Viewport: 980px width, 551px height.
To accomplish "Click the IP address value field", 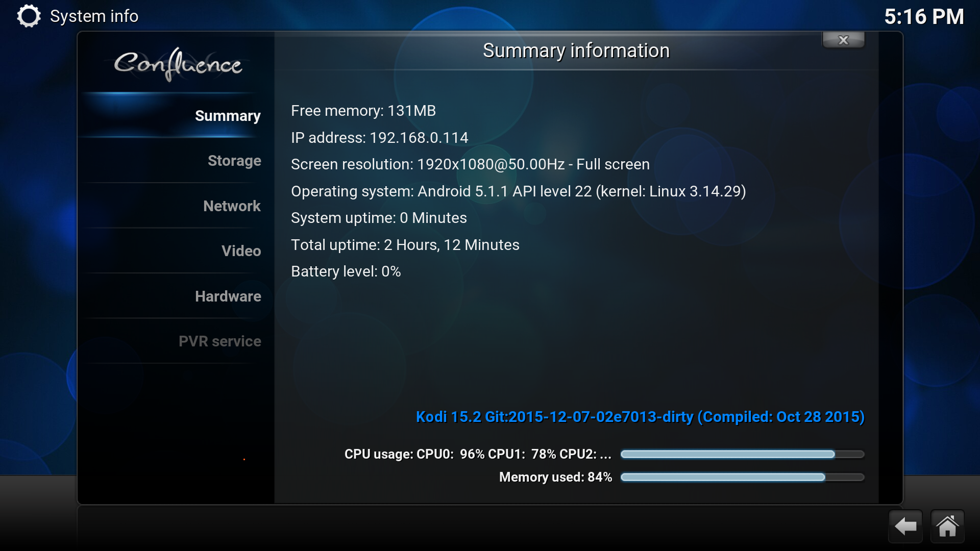I will [x=420, y=138].
